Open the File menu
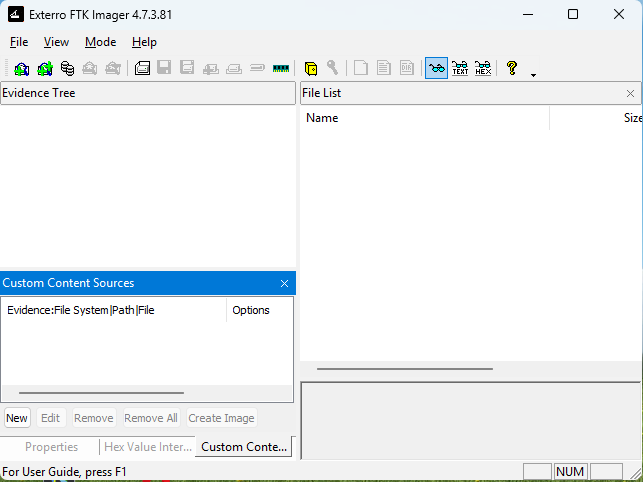643x482 pixels. coord(19,42)
